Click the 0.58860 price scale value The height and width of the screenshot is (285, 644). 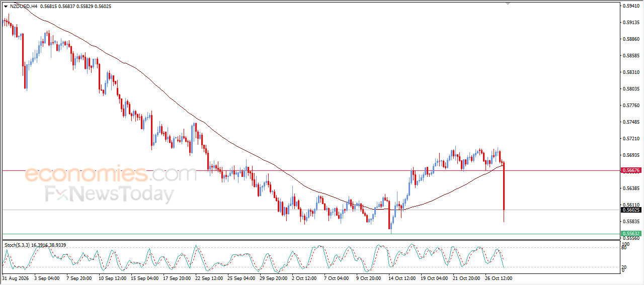coord(631,39)
